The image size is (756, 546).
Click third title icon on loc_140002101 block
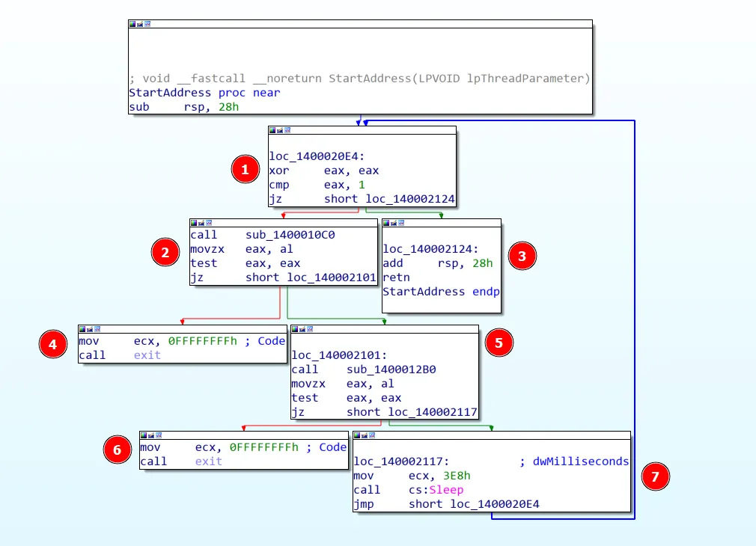(x=310, y=329)
